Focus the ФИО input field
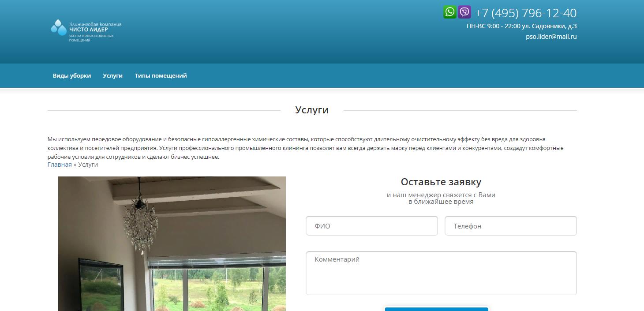 coord(372,226)
